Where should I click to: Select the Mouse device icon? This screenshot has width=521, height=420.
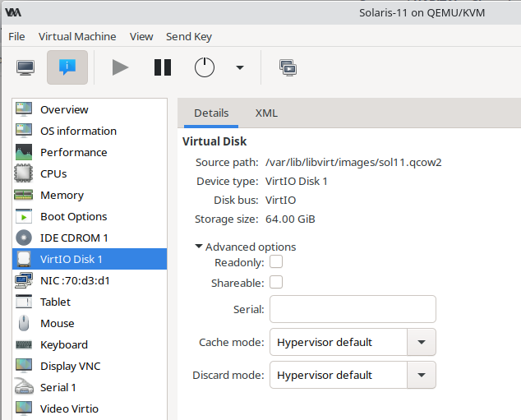pos(24,323)
